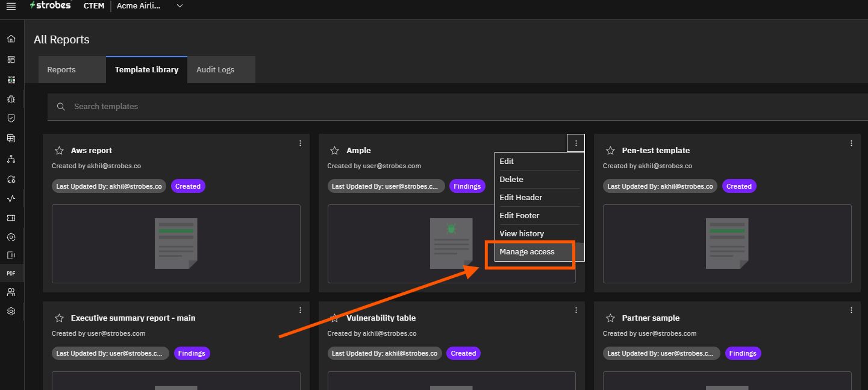Click the All Reports heading
868x390 pixels.
tap(61, 40)
